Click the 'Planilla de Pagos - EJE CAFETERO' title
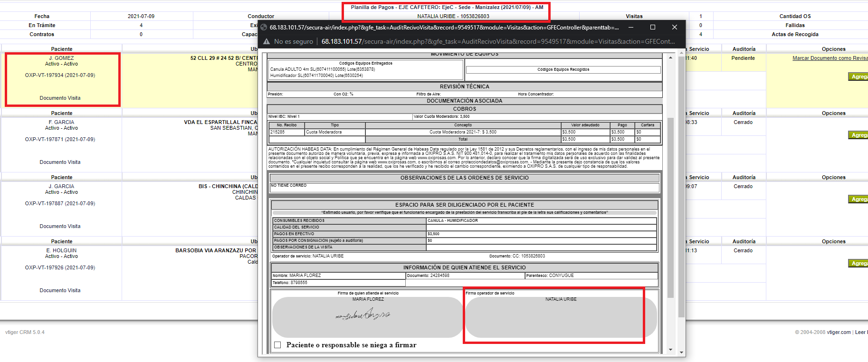The image size is (868, 362). click(x=447, y=7)
